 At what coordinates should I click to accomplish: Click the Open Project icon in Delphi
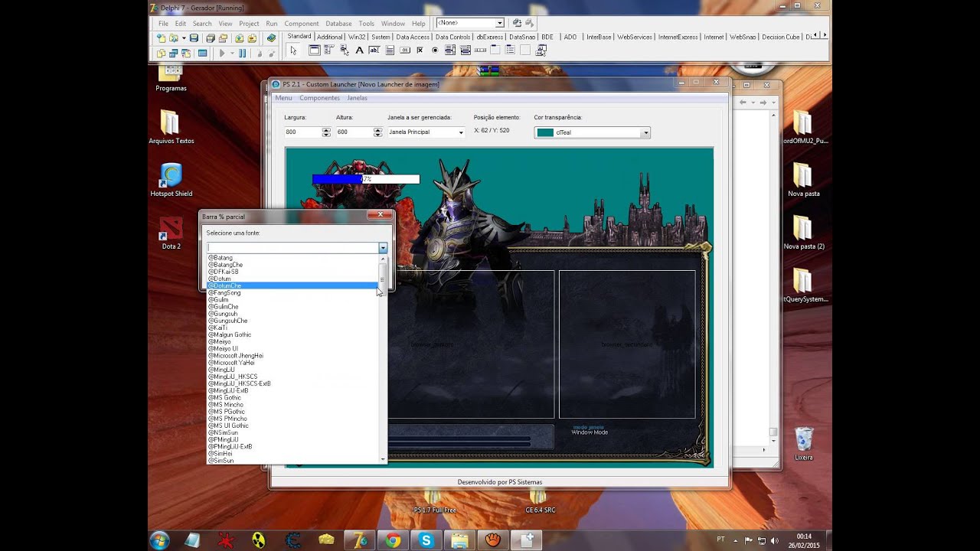pyautogui.click(x=224, y=37)
